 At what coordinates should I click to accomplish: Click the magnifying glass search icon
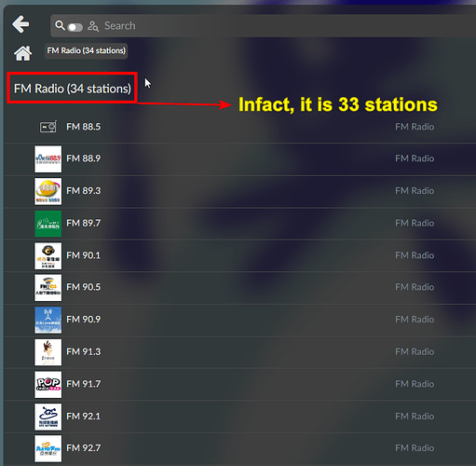point(60,25)
